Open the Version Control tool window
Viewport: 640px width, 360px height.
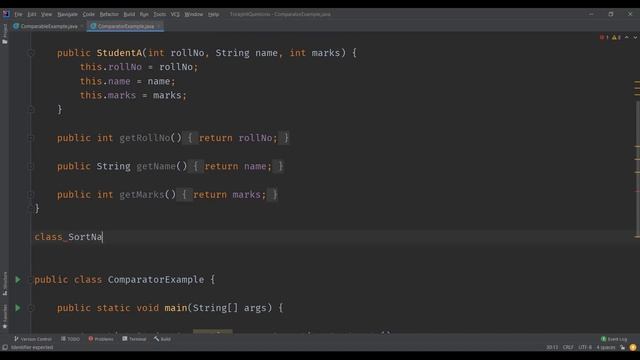pos(33,339)
